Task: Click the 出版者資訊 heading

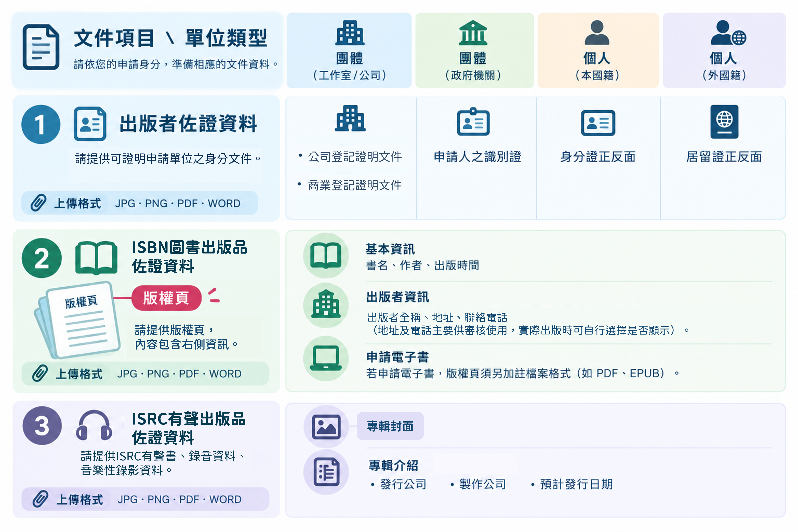Action: 398,297
